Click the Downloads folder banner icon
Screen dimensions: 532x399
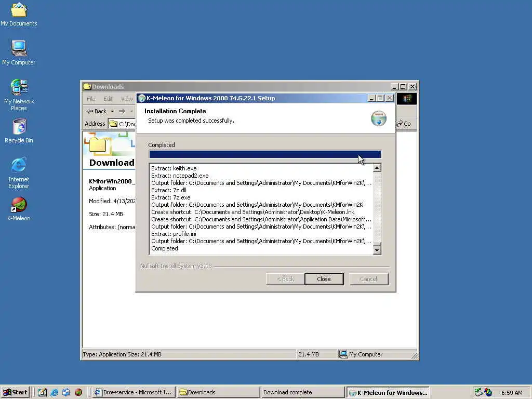pyautogui.click(x=98, y=145)
